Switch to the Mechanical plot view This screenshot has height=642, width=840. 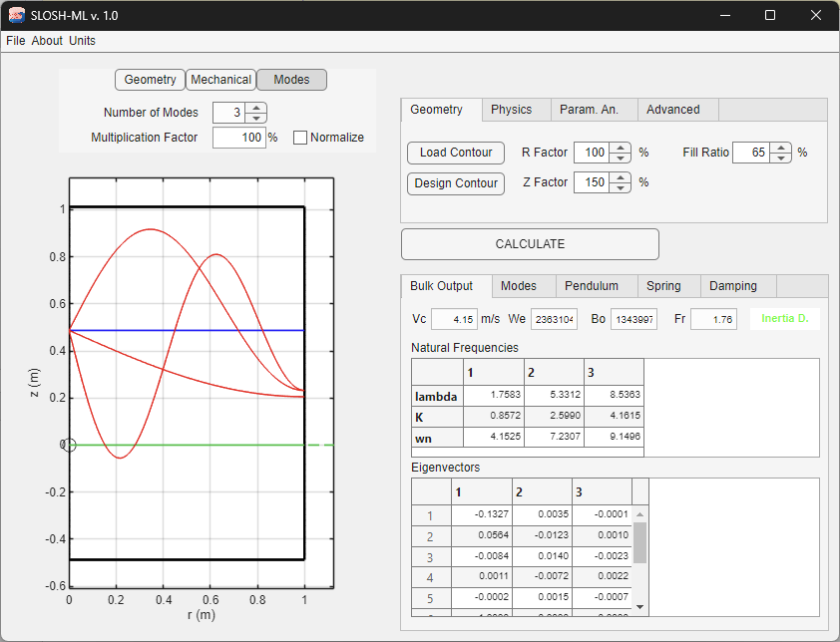point(220,79)
